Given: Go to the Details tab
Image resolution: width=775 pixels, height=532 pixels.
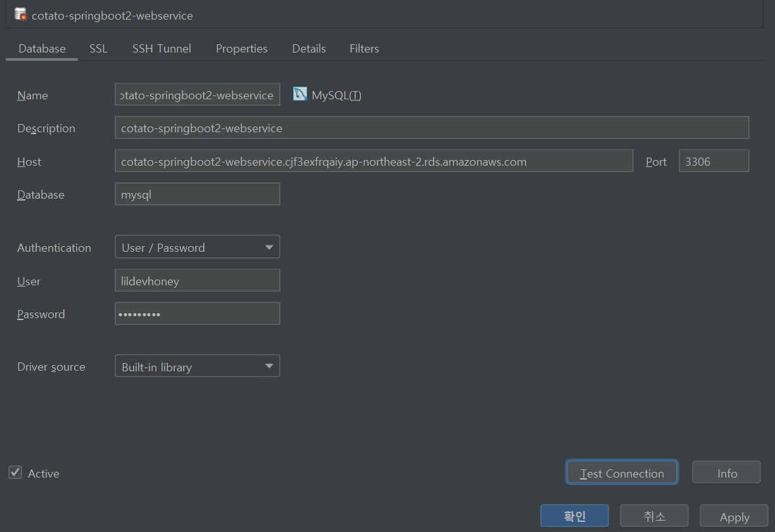Looking at the screenshot, I should [x=309, y=49].
